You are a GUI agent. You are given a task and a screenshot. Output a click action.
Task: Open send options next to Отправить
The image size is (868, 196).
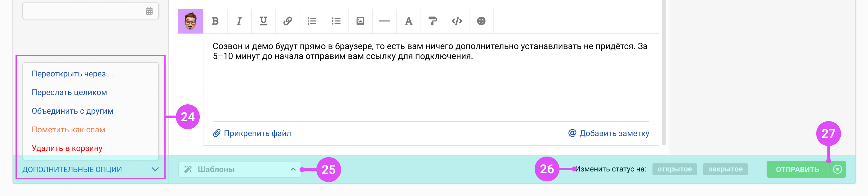coord(838,169)
